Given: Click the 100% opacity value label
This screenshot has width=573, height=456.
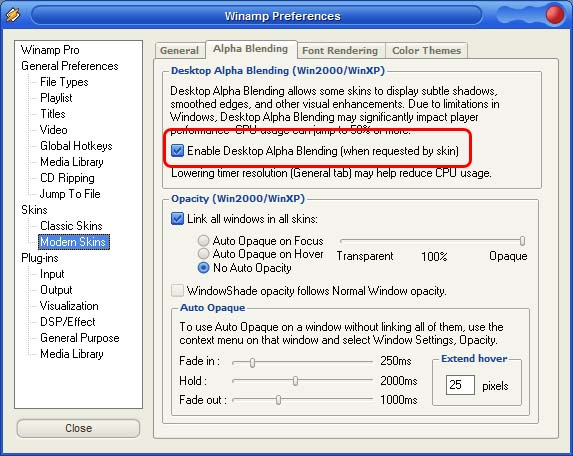Looking at the screenshot, I should [x=434, y=256].
